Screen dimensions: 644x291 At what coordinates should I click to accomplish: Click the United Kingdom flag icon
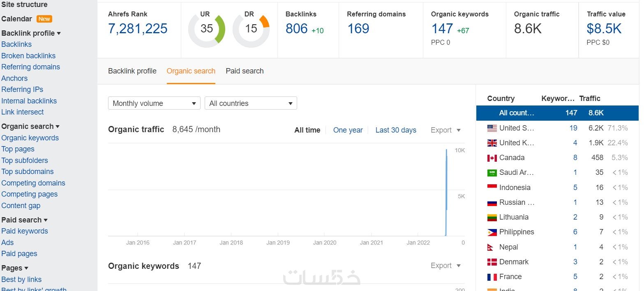pyautogui.click(x=492, y=143)
